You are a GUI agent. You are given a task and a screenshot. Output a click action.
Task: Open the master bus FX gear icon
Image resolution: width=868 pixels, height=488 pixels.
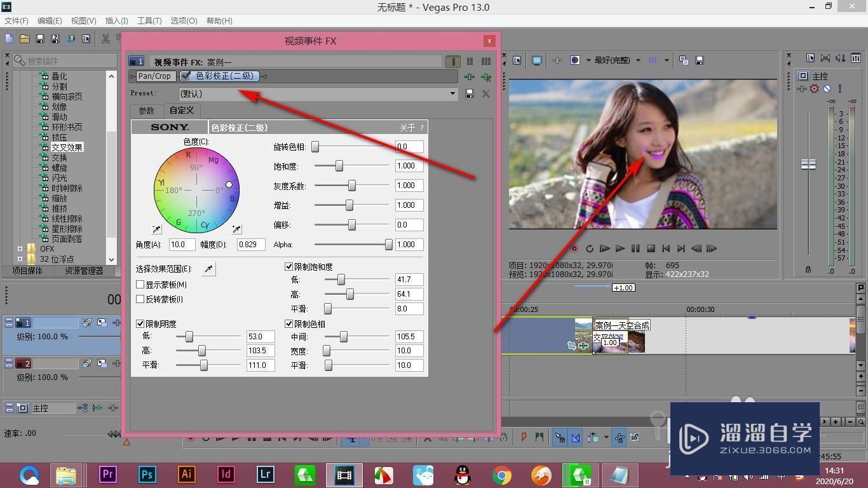[x=815, y=89]
